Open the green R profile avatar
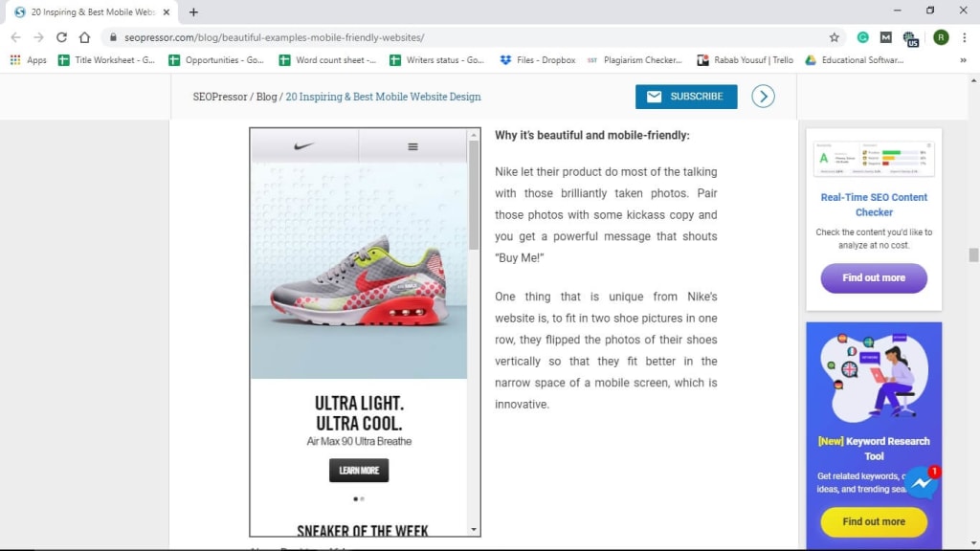980x551 pixels. [x=941, y=37]
